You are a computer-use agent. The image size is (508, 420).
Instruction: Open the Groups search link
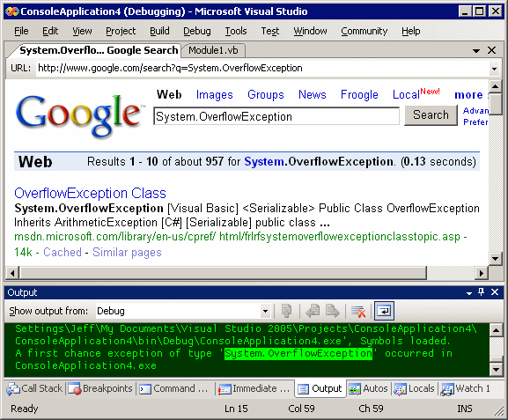click(x=266, y=94)
